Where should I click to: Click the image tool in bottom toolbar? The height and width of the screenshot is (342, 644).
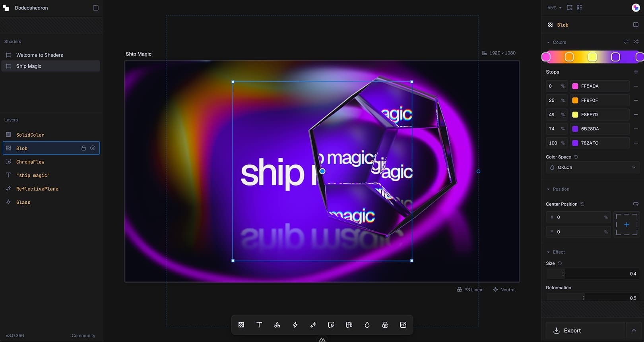403,325
